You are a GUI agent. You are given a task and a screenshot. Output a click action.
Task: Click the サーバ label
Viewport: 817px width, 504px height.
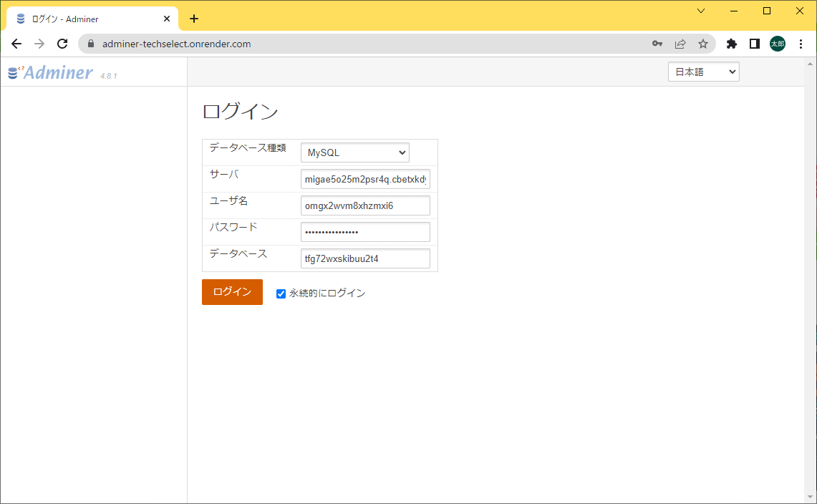[224, 175]
